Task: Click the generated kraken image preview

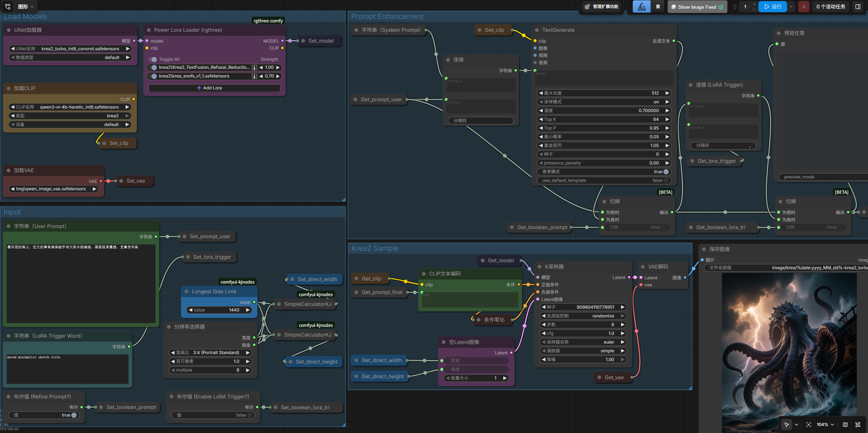Action: pos(789,353)
